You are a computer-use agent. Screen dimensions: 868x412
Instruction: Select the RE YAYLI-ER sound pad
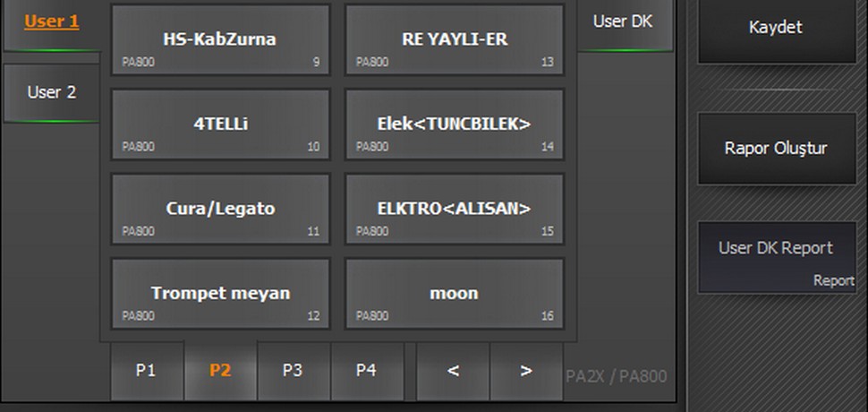point(455,40)
